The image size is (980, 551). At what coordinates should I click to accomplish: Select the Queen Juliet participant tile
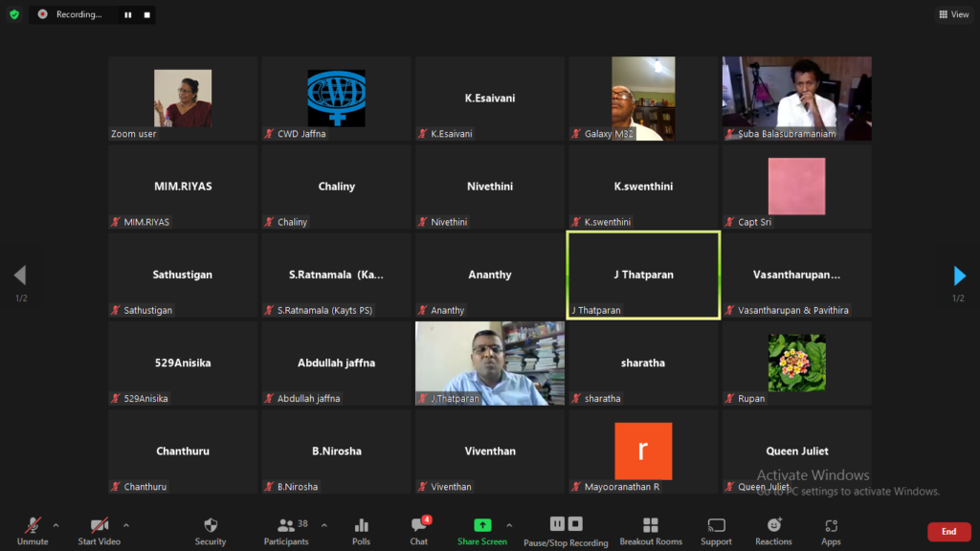pyautogui.click(x=797, y=452)
